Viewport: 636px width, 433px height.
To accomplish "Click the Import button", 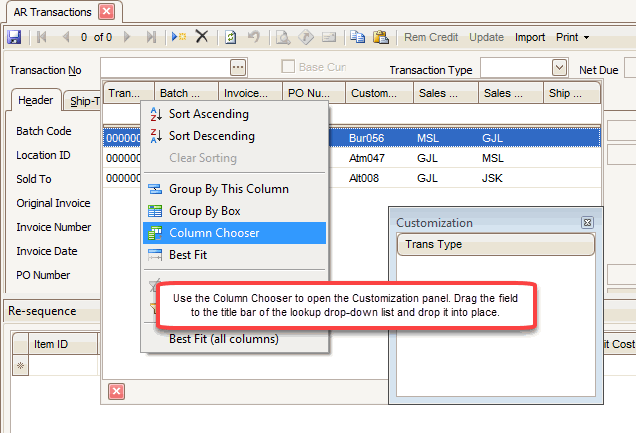I will [x=530, y=37].
